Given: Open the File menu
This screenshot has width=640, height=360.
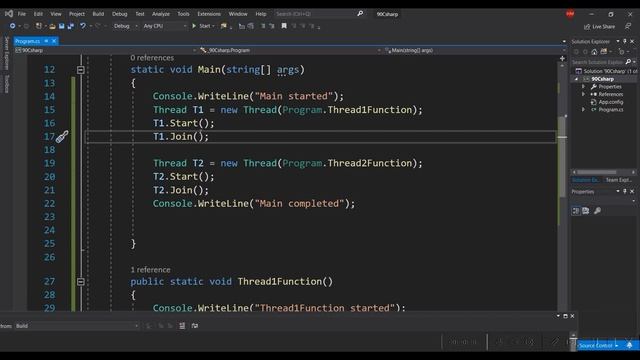Looking at the screenshot, I should (x=21, y=14).
